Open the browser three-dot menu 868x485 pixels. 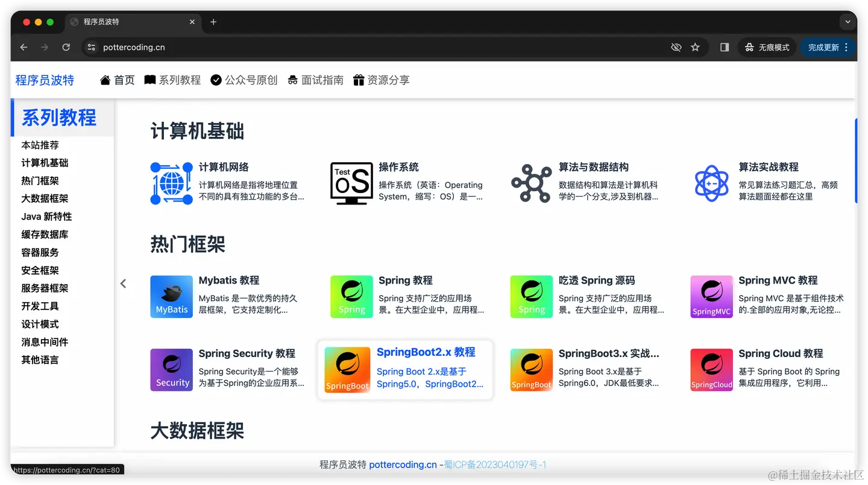tap(846, 47)
